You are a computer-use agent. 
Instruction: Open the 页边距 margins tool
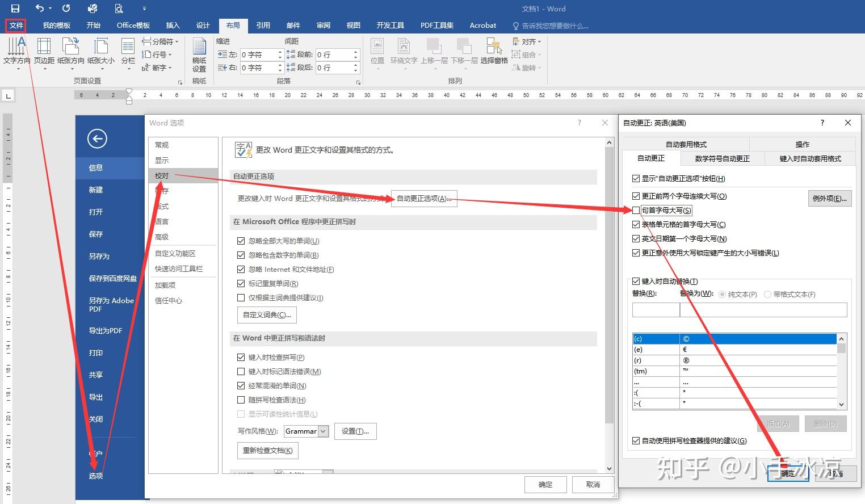[x=44, y=54]
